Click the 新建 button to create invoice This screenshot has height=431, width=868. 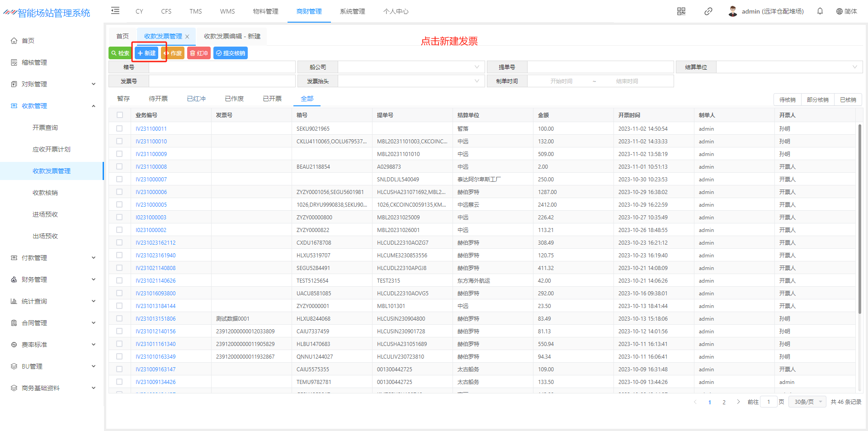click(x=146, y=53)
